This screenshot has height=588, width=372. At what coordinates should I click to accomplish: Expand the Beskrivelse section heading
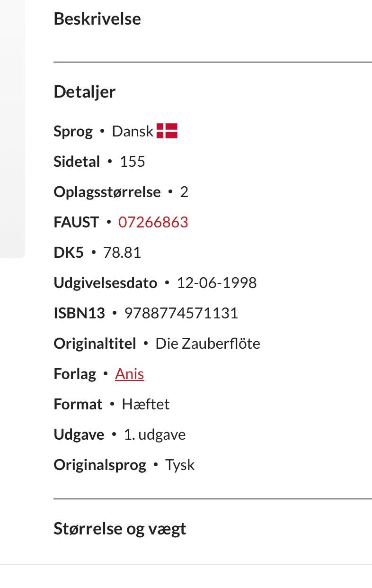point(97,19)
